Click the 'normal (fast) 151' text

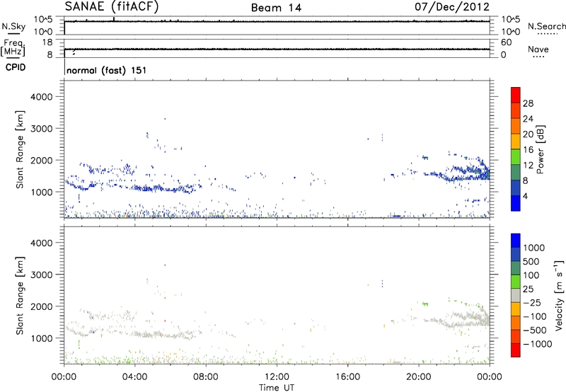(x=107, y=70)
